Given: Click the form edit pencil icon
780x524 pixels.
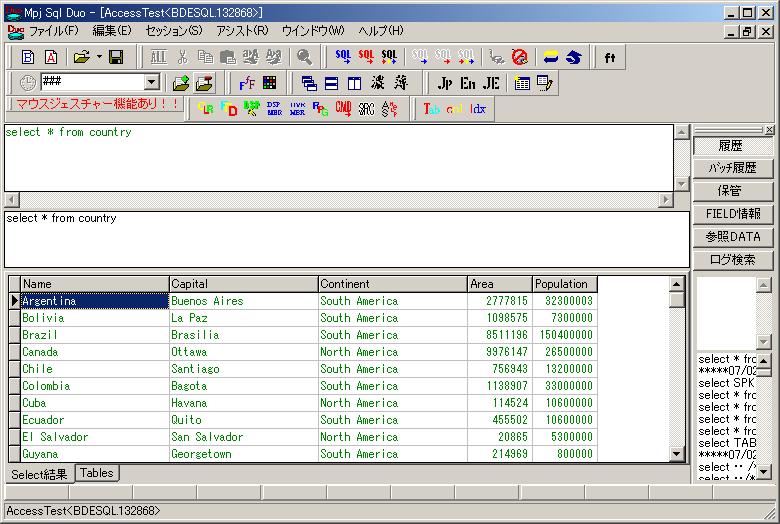Looking at the screenshot, I should click(x=545, y=83).
